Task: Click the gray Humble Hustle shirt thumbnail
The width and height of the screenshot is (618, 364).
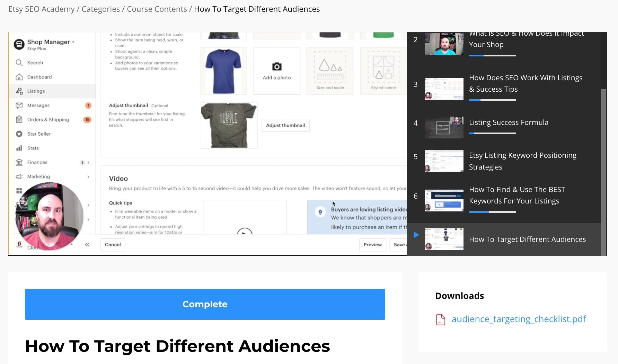Action: (229, 125)
